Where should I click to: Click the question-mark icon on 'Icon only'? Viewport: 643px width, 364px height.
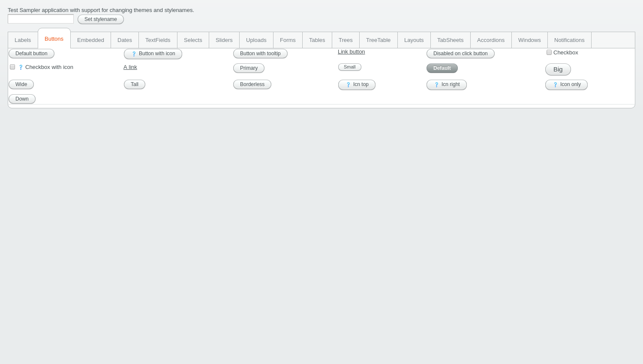pyautogui.click(x=555, y=85)
